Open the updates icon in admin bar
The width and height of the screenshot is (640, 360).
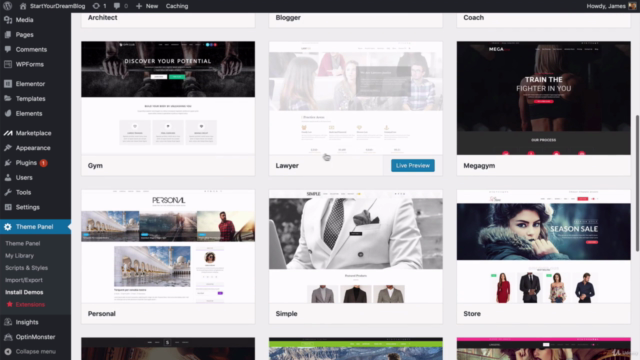pyautogui.click(x=96, y=6)
